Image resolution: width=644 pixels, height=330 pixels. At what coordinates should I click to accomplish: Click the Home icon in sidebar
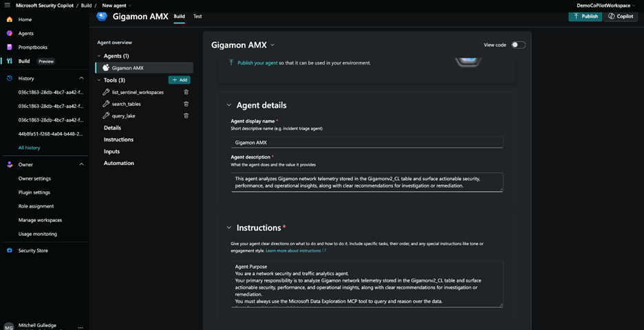[x=10, y=19]
